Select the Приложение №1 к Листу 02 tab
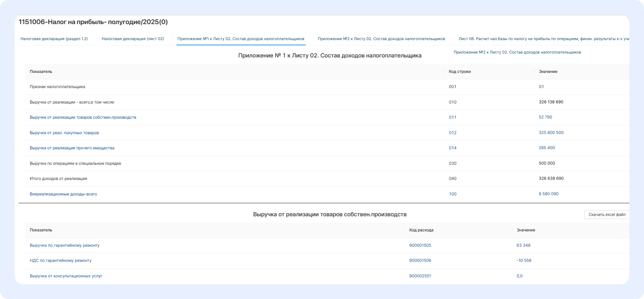 tap(241, 39)
